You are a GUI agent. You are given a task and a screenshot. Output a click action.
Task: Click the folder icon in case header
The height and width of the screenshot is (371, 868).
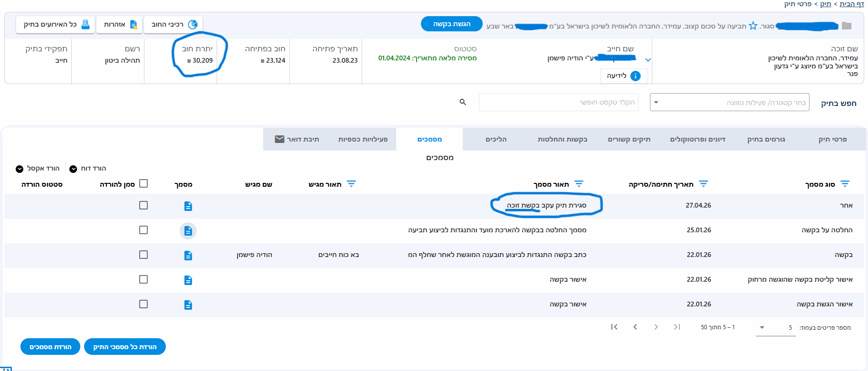[x=847, y=26]
